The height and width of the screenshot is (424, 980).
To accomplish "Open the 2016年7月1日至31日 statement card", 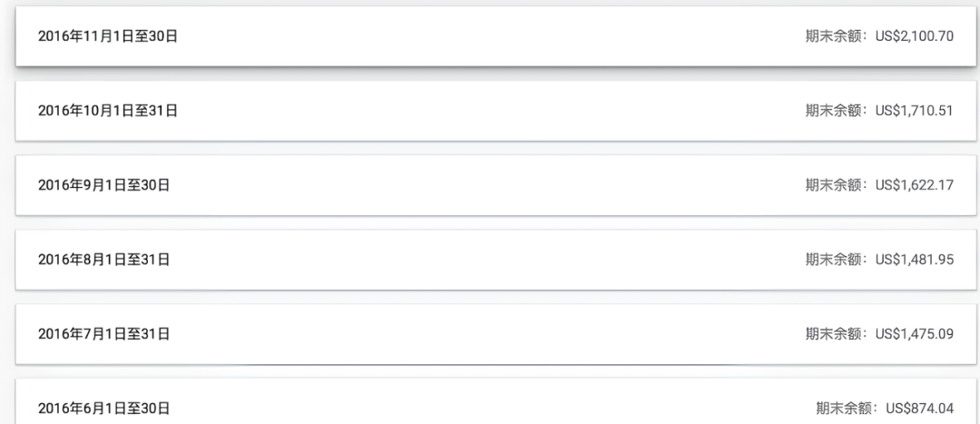I will 103,334.
